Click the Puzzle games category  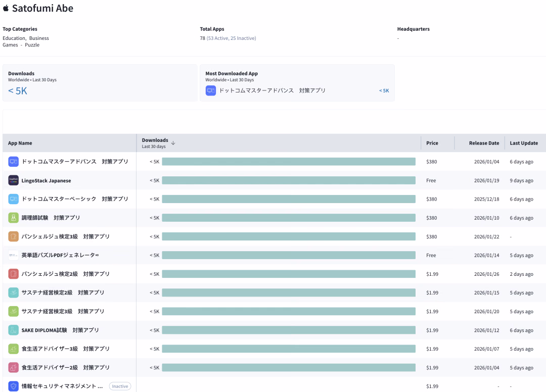coord(32,45)
